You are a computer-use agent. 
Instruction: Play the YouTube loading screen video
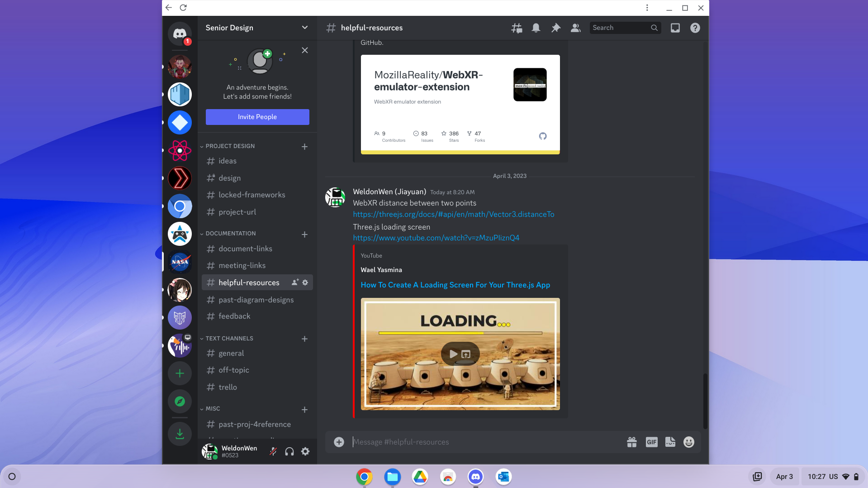[x=453, y=354]
